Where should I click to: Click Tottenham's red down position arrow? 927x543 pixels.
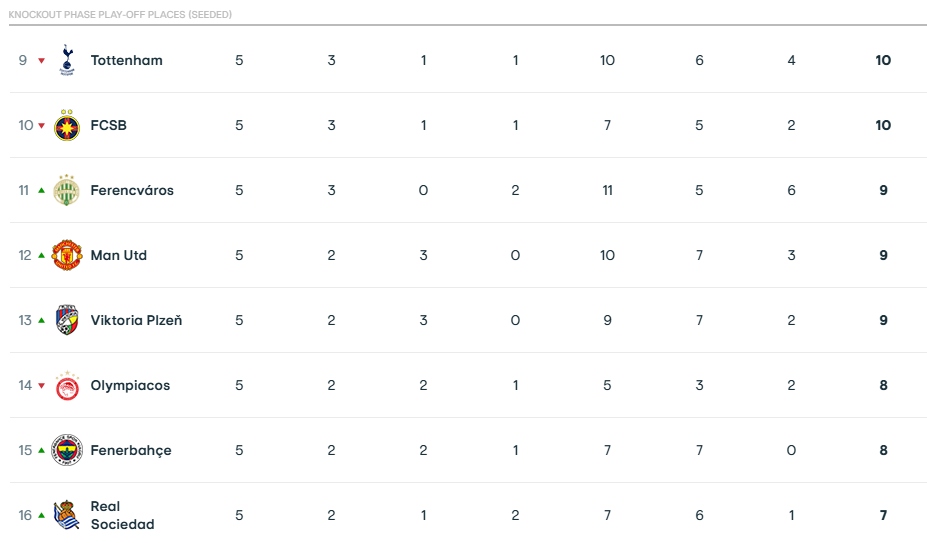(x=41, y=60)
